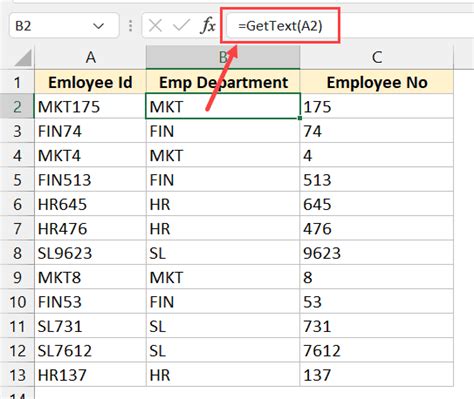Viewport: 474px width, 399px height.
Task: Select cell containing SL731
Action: tap(90, 326)
